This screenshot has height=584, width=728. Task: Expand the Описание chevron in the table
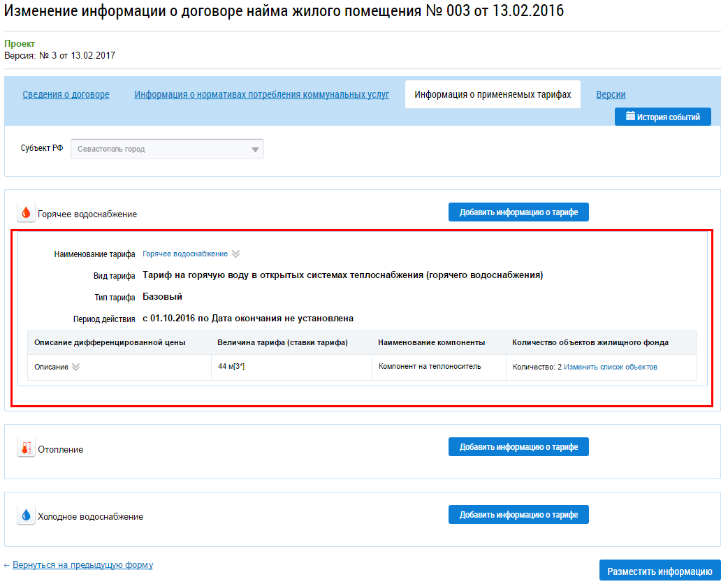click(76, 367)
